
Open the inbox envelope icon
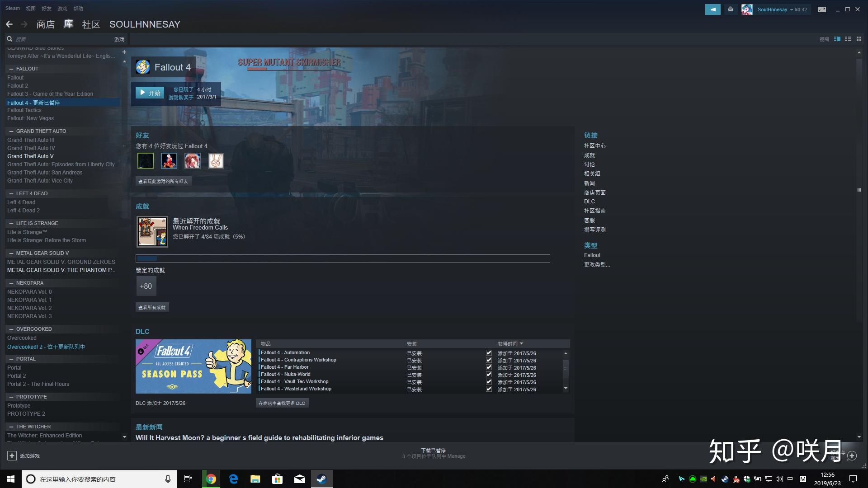point(730,9)
